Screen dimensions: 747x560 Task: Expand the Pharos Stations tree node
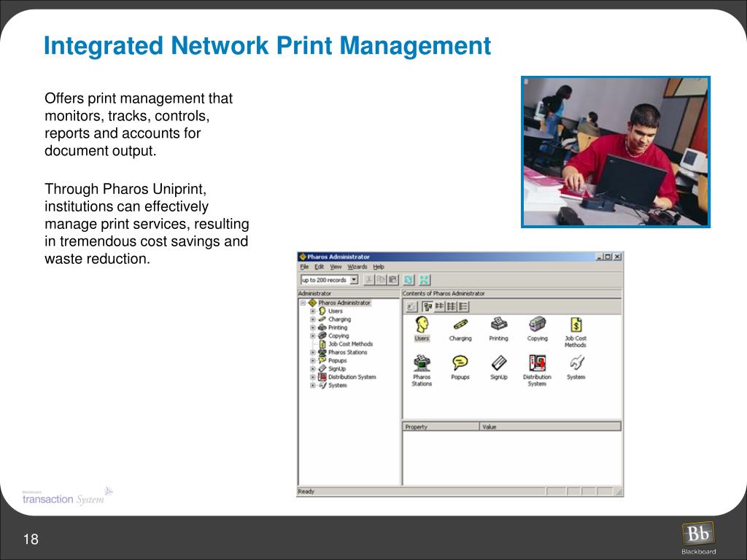tap(313, 352)
